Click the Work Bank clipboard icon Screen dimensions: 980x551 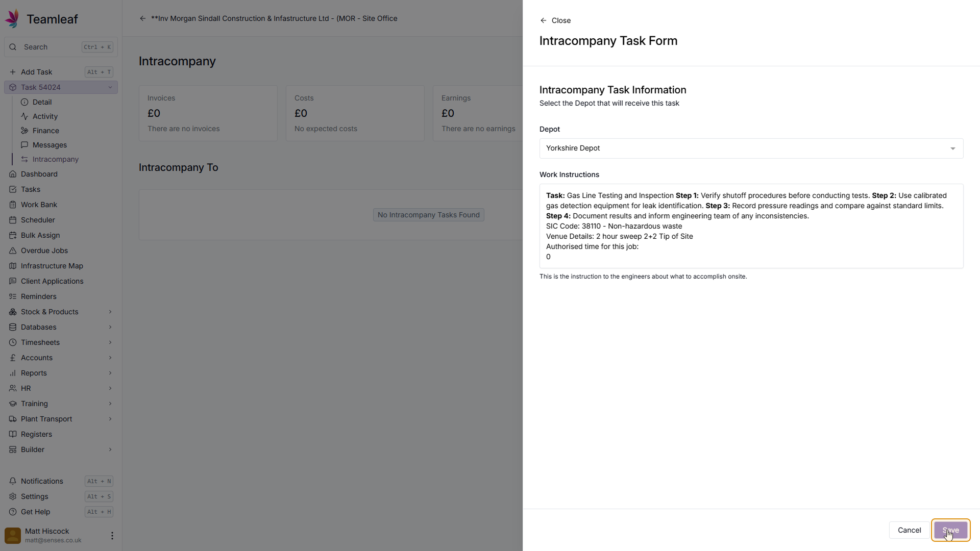(13, 205)
